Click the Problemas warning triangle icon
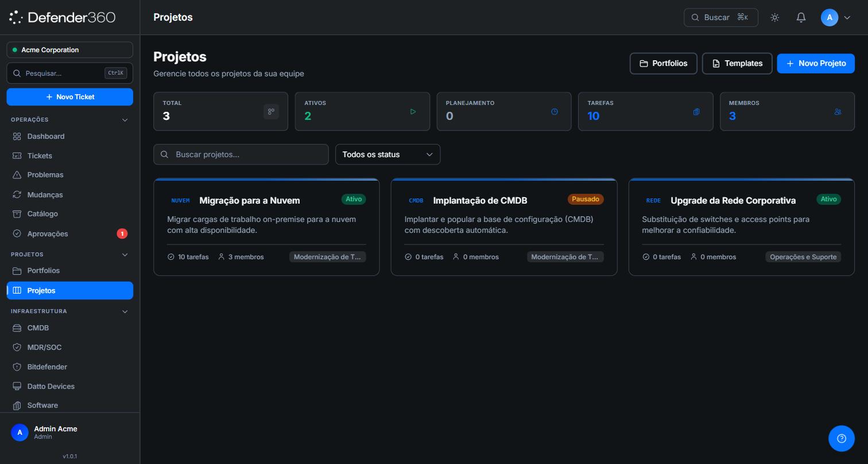This screenshot has width=868, height=464. point(17,175)
